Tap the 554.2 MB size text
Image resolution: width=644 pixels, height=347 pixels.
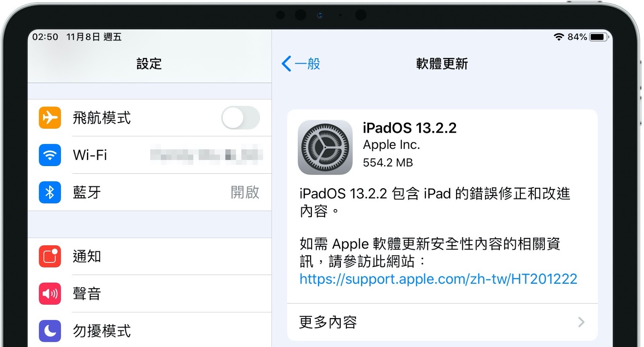click(388, 162)
